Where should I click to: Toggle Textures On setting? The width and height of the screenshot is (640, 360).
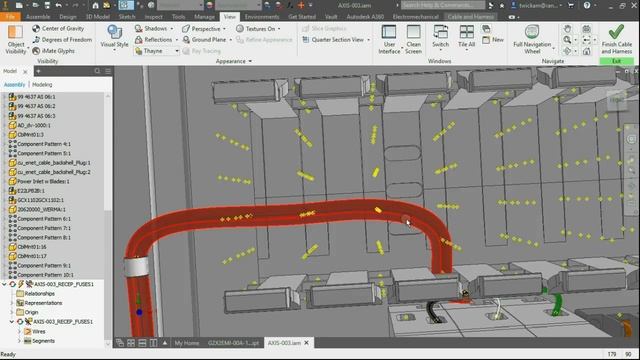(x=256, y=29)
